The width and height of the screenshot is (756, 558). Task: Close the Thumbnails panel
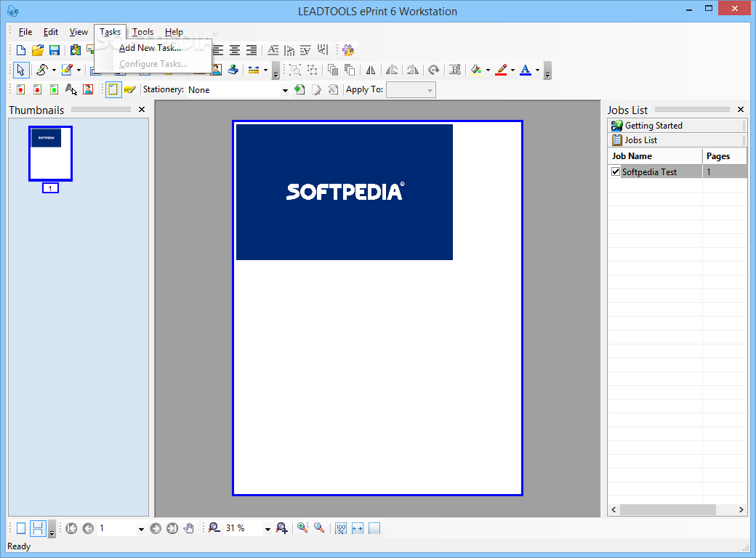pos(142,110)
